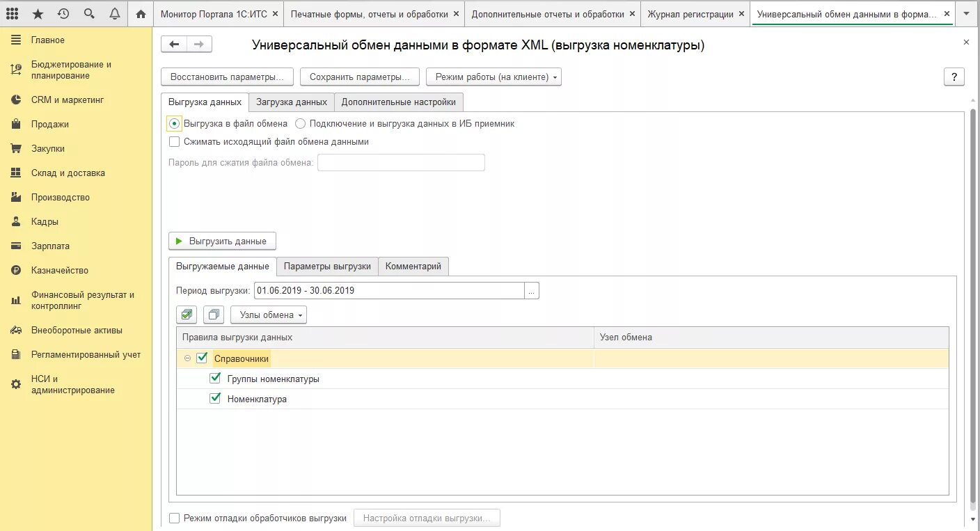This screenshot has height=531, width=980.
Task: Switch to Загрузка данных tab
Action: 292,102
